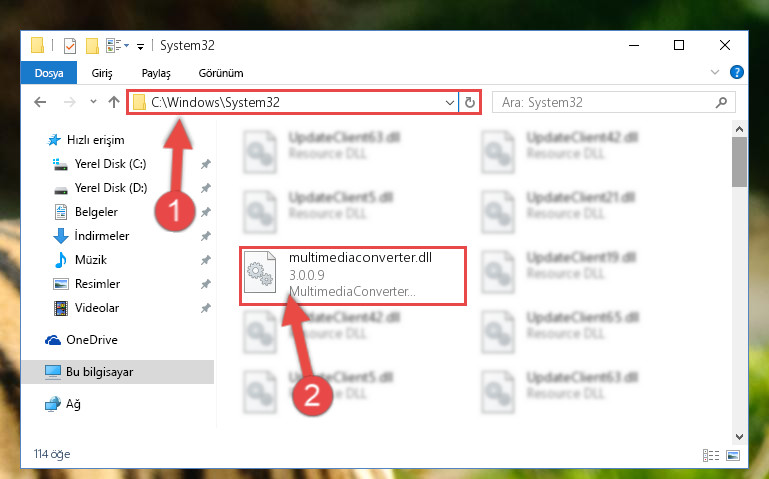
Task: Refresh the System32 folder view
Action: pos(469,102)
